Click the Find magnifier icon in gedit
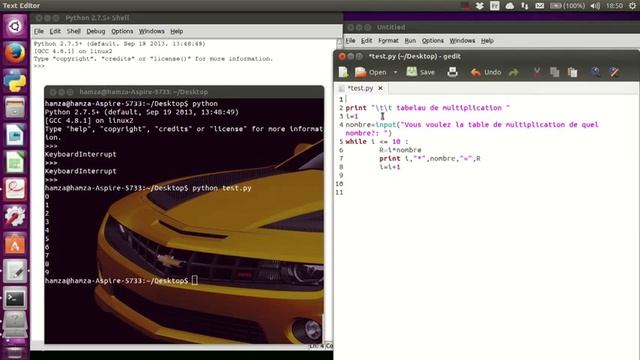The width and height of the screenshot is (640, 360). click(596, 72)
